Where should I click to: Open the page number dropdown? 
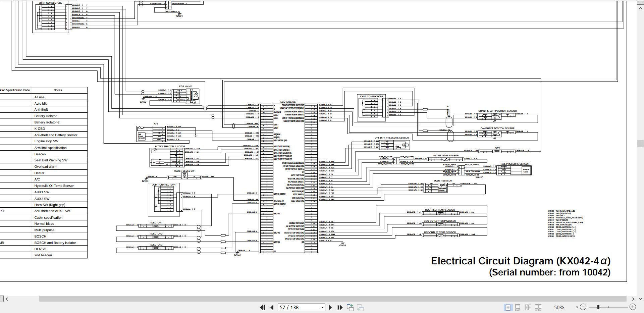tap(323, 307)
